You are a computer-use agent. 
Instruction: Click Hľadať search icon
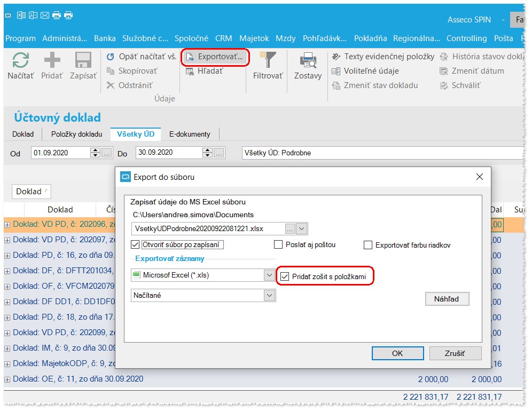[x=190, y=71]
